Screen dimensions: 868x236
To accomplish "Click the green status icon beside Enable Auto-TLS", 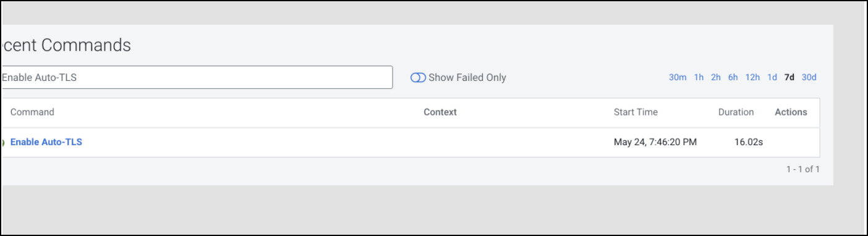I will point(3,143).
